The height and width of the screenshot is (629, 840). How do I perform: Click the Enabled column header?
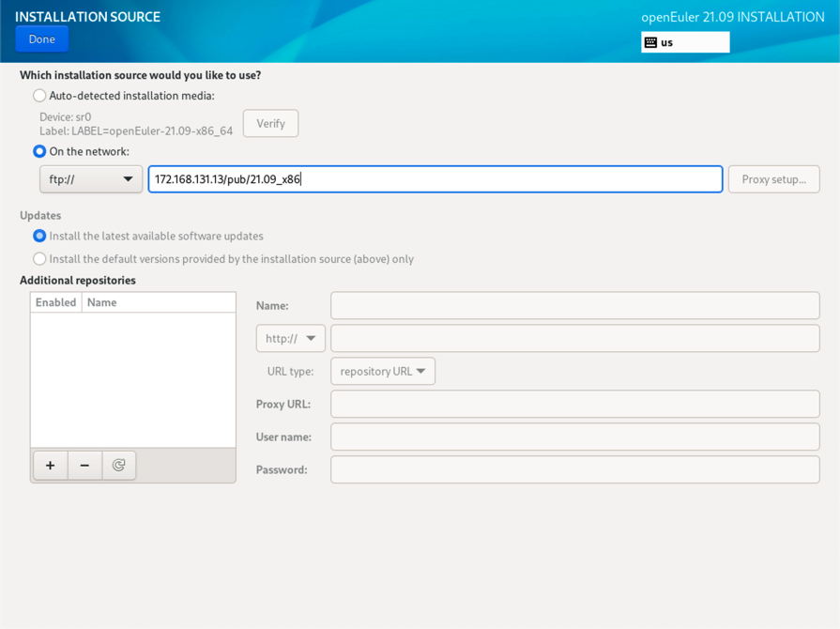click(x=55, y=302)
